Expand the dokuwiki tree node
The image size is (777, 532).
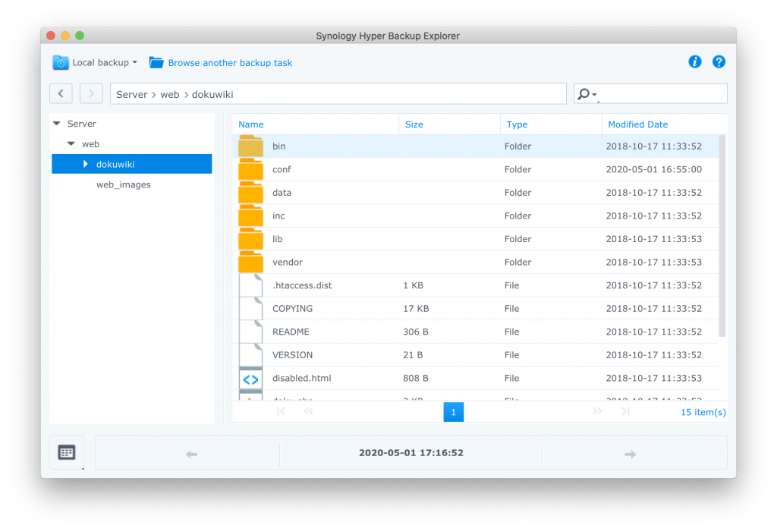pyautogui.click(x=86, y=164)
